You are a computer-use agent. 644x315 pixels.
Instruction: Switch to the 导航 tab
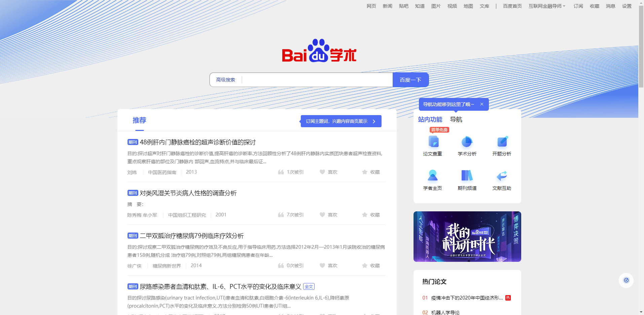pyautogui.click(x=456, y=119)
